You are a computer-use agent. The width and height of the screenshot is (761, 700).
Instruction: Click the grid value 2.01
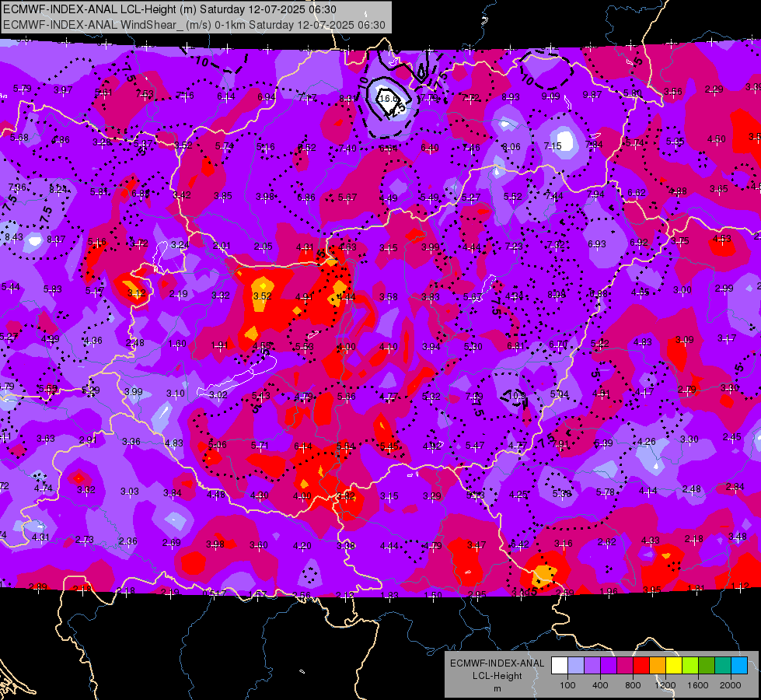(x=222, y=245)
